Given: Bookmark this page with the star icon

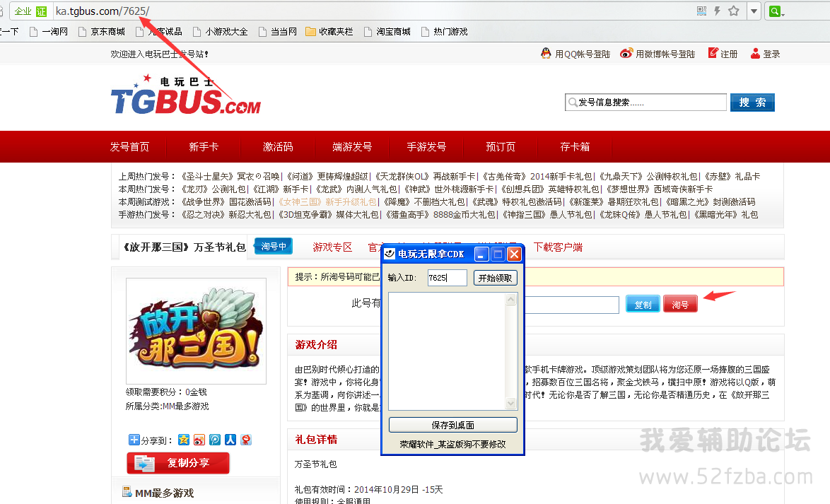Looking at the screenshot, I should (734, 11).
